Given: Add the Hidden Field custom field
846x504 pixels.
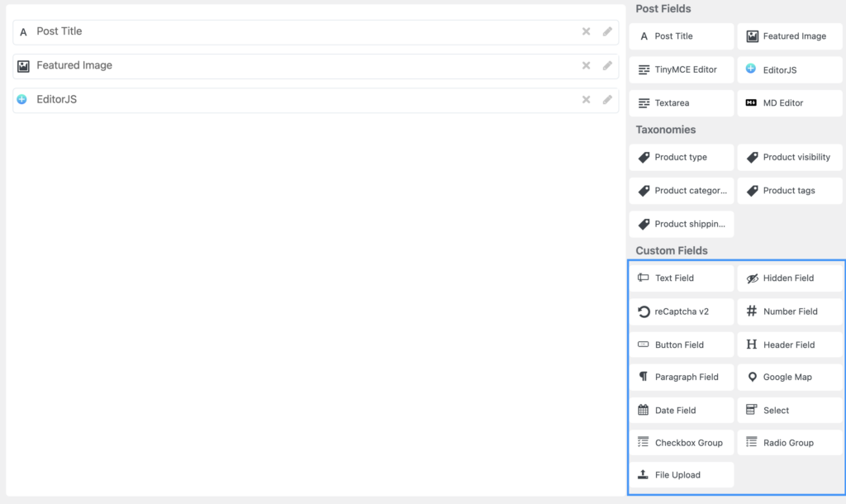Looking at the screenshot, I should click(x=789, y=278).
